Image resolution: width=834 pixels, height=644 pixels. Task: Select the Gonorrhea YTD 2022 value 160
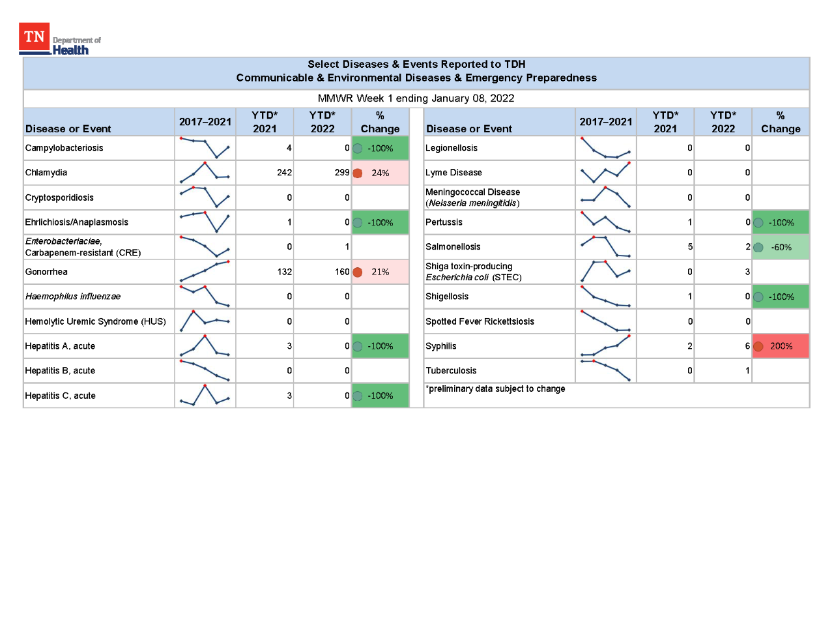[x=342, y=272]
